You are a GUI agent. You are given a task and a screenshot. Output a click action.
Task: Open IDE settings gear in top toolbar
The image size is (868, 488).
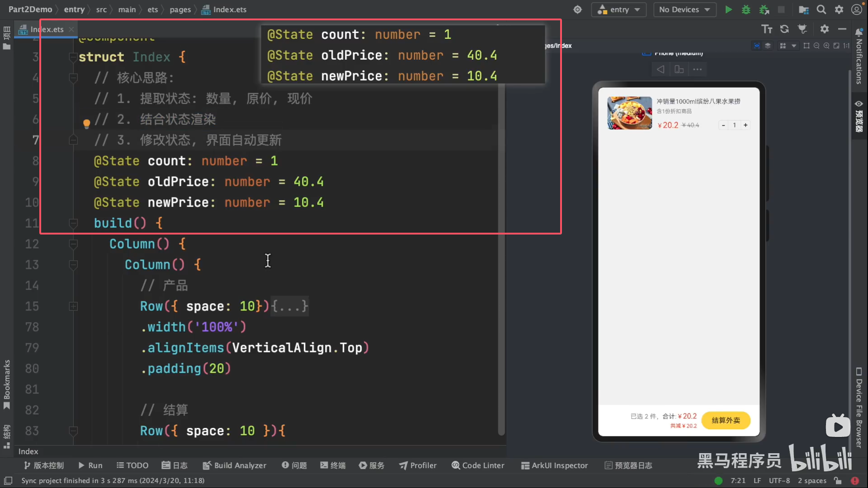(x=839, y=9)
